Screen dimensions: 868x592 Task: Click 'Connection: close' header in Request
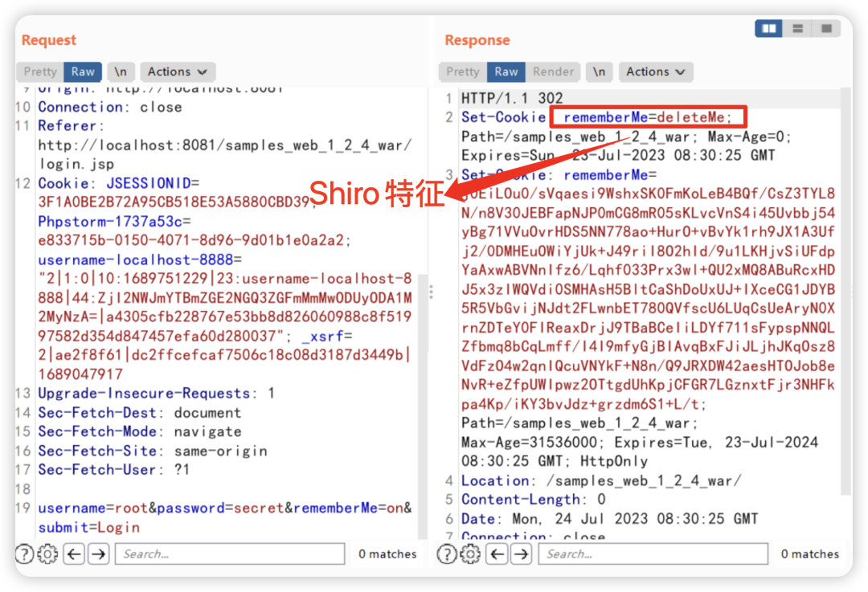coord(109,107)
